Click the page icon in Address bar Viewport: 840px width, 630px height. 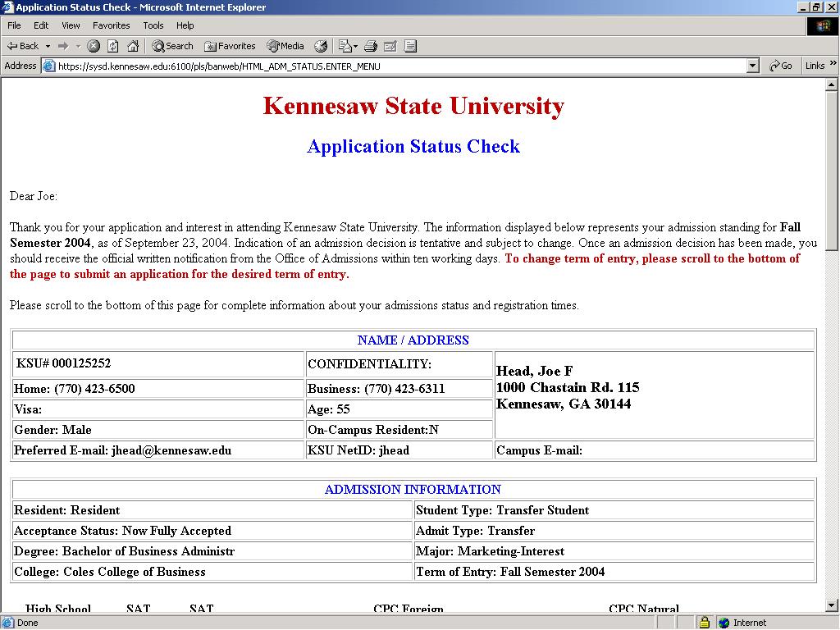(x=48, y=66)
